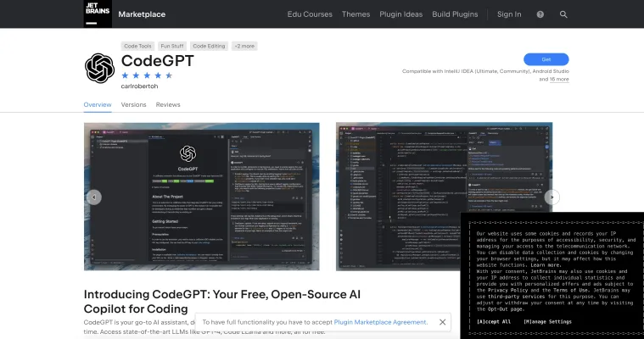Open the JetBrains logo home link
This screenshot has height=339, width=644.
(98, 14)
